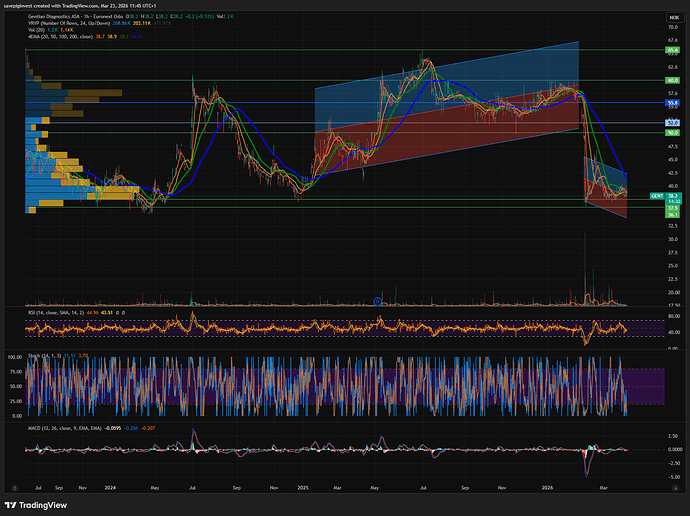
Task: Click the 60.0 green price level label
Action: pyautogui.click(x=673, y=80)
